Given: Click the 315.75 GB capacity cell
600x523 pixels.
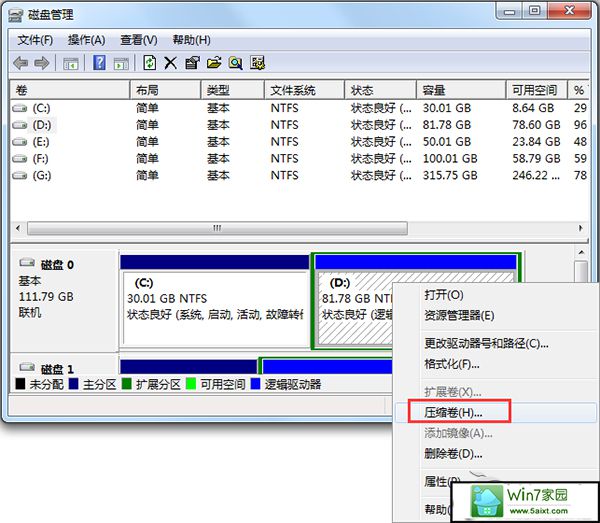Looking at the screenshot, I should point(450,176).
